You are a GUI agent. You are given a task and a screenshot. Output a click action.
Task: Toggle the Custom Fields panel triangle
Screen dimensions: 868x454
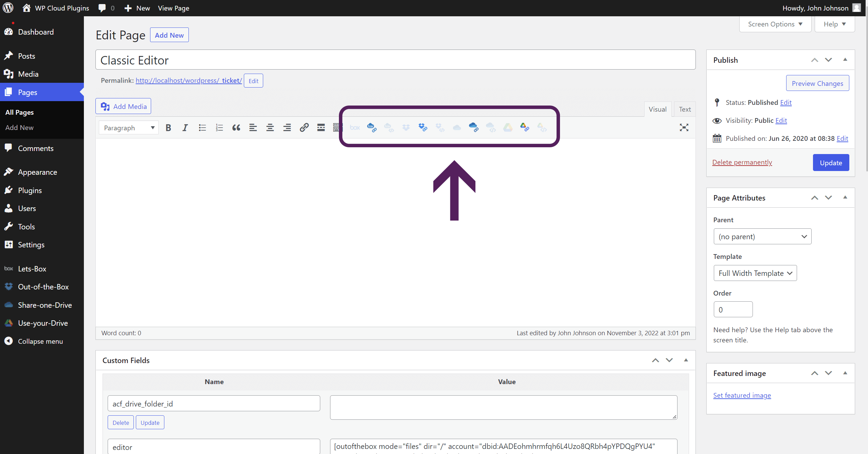pyautogui.click(x=686, y=360)
